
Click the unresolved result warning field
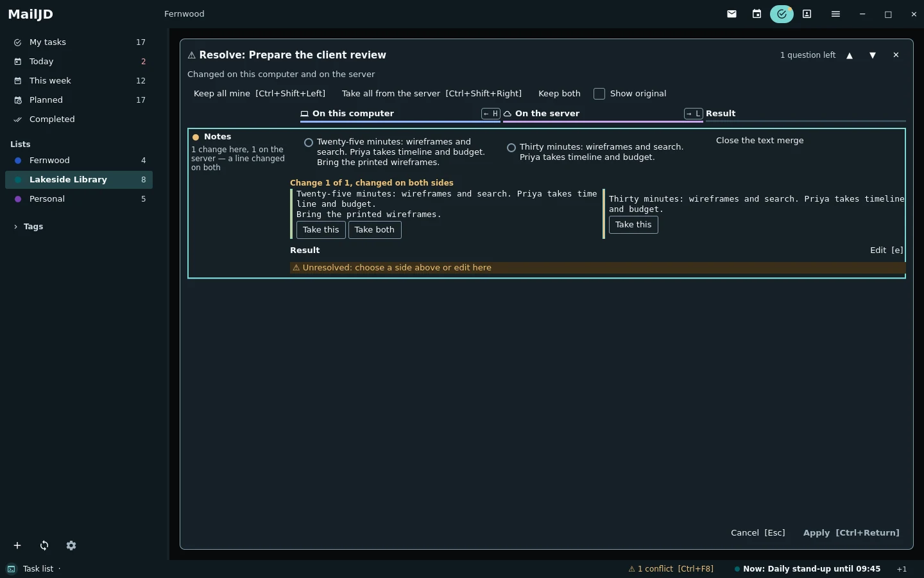597,268
